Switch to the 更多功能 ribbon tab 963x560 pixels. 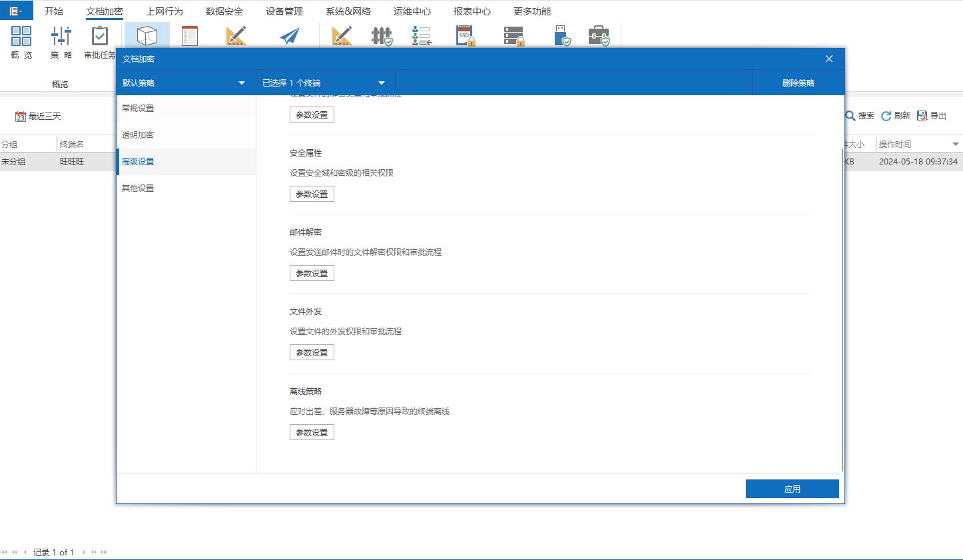coord(532,11)
